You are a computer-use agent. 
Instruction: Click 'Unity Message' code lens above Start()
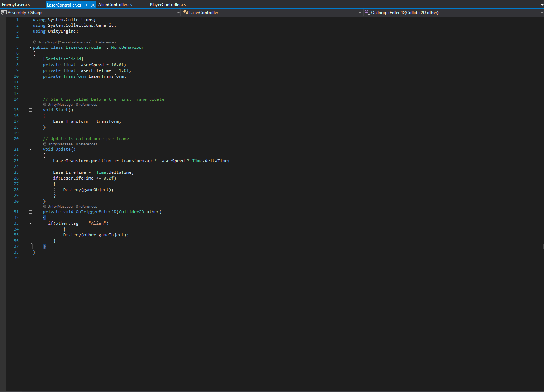(x=60, y=105)
